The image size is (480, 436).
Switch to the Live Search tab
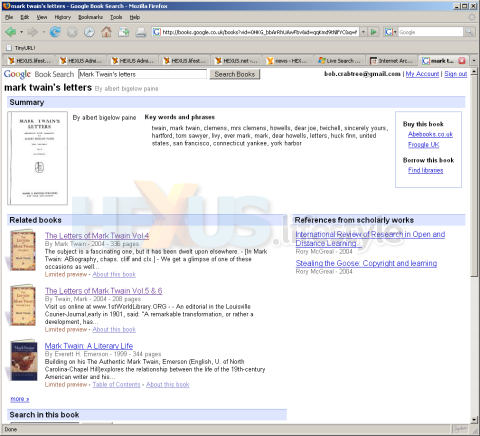point(339,60)
